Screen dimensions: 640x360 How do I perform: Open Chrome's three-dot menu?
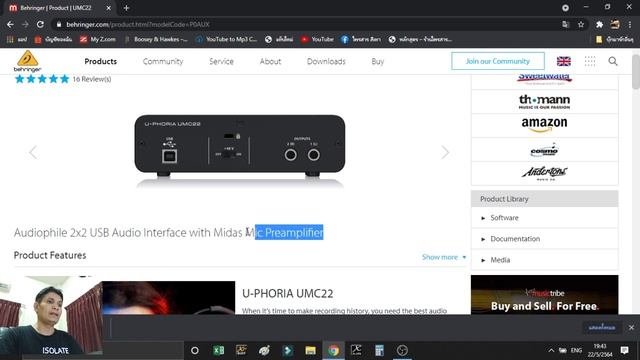tap(631, 24)
